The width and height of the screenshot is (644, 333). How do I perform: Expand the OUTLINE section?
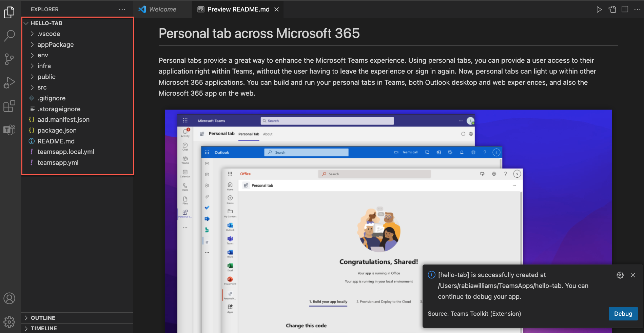click(x=77, y=318)
